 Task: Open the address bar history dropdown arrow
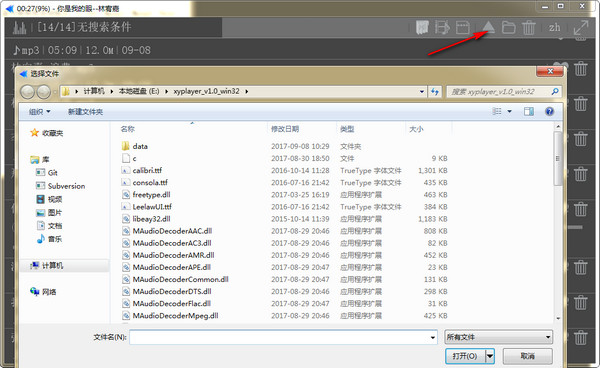click(x=422, y=91)
